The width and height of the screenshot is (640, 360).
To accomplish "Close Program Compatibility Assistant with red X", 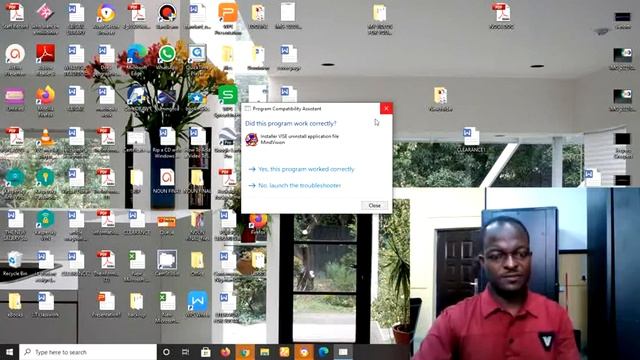I will 386,108.
